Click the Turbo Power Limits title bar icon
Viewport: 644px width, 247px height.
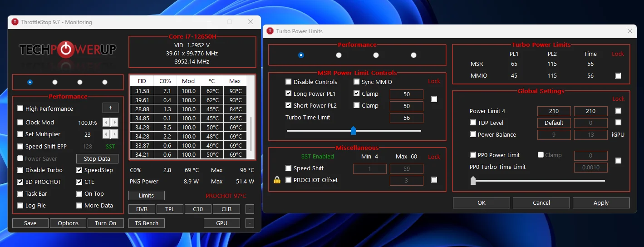[x=270, y=31]
